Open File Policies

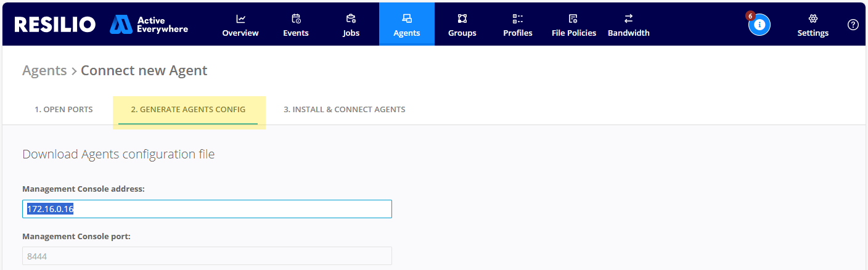pyautogui.click(x=573, y=25)
